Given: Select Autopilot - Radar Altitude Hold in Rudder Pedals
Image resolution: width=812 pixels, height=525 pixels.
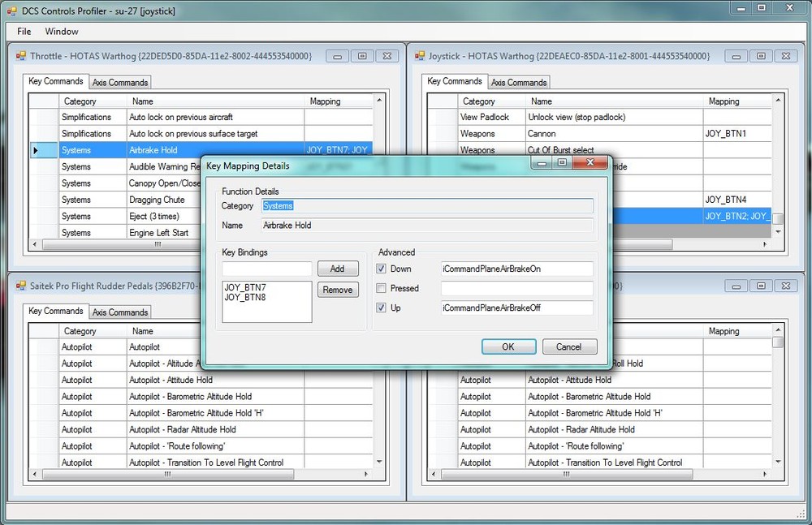Looking at the screenshot, I should (x=201, y=429).
